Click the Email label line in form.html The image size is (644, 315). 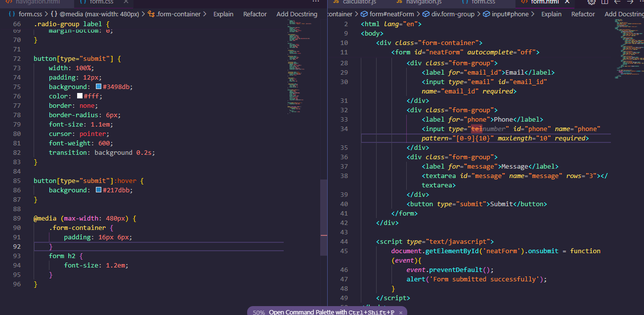pos(488,72)
